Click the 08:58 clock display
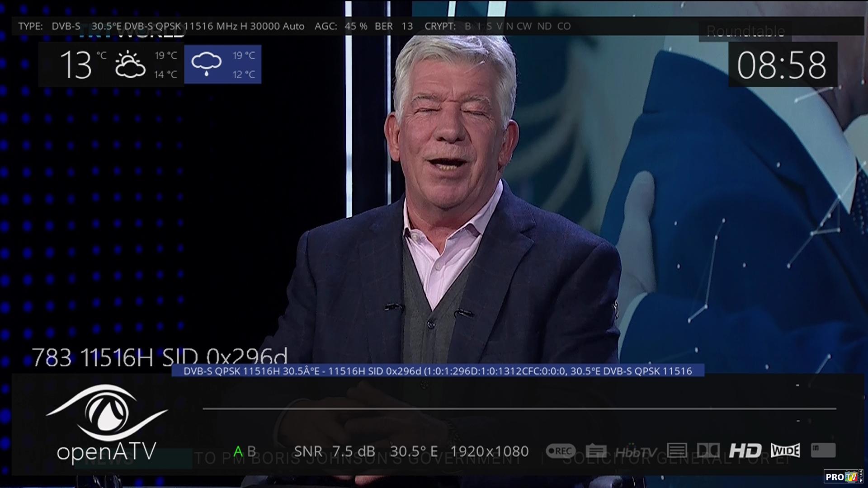868x488 pixels. (x=782, y=66)
